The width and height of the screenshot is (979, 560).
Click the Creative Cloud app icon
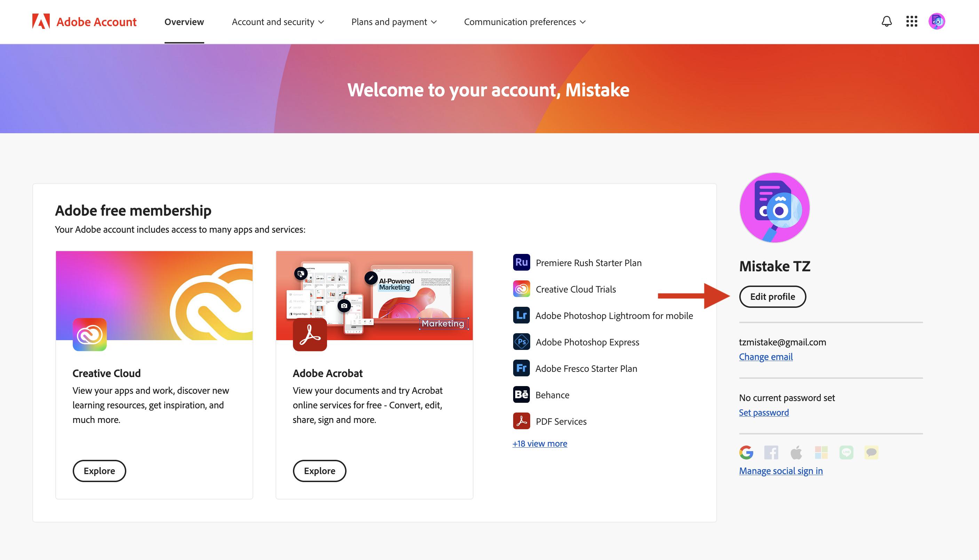90,334
